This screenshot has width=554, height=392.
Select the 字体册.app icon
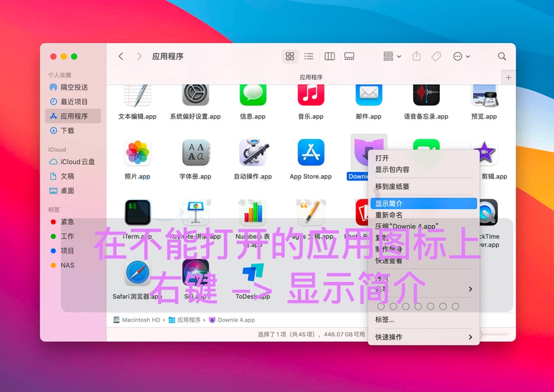196,153
